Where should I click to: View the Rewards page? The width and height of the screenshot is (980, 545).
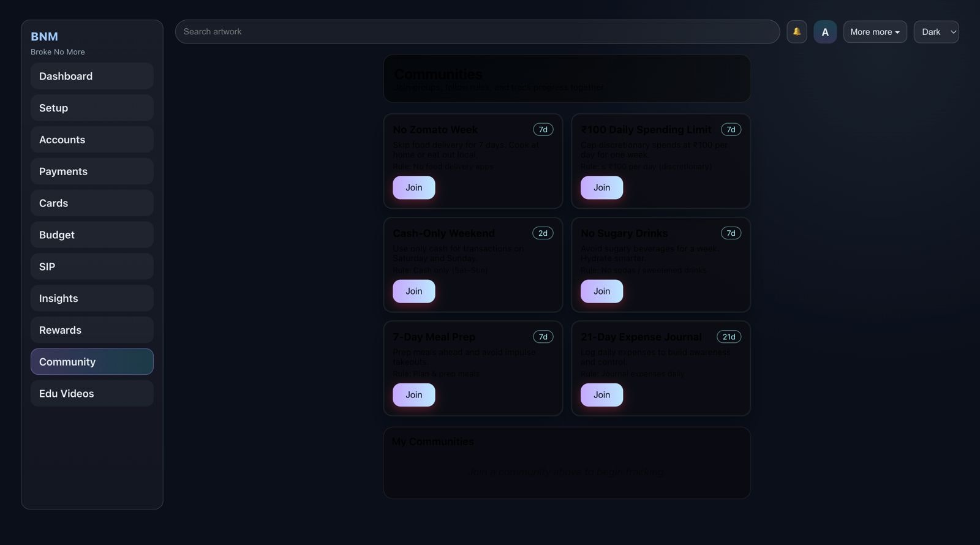[x=92, y=330]
